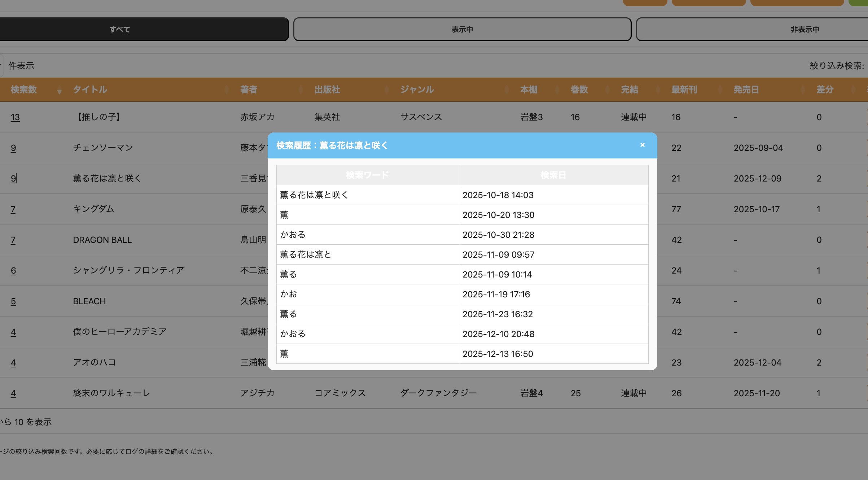Screen dimensions: 868x480
Task: Click the 検索日 modal column header
Action: (553, 175)
